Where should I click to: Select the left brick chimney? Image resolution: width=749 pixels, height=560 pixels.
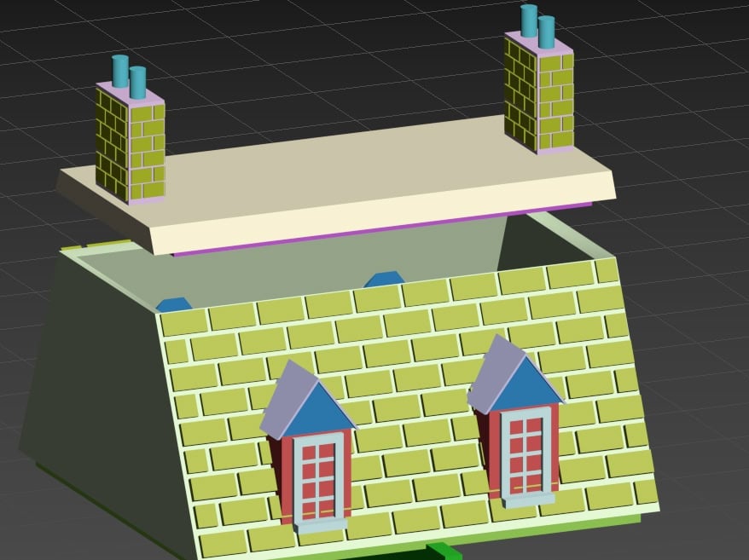tap(130, 146)
